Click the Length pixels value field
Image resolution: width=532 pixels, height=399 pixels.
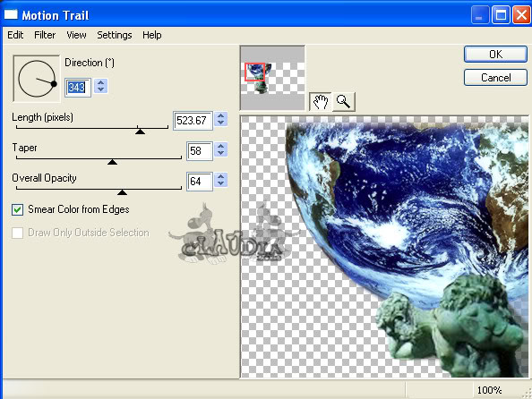tap(193, 121)
